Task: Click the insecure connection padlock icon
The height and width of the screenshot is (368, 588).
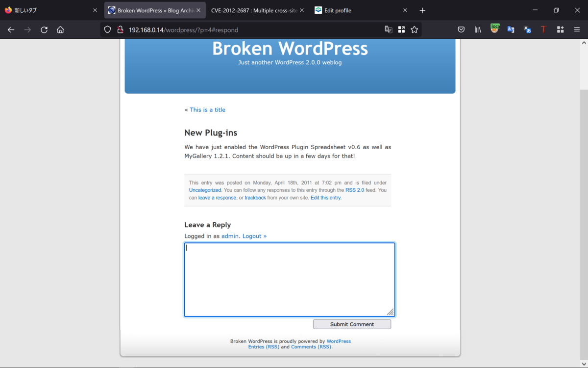Action: tap(120, 30)
